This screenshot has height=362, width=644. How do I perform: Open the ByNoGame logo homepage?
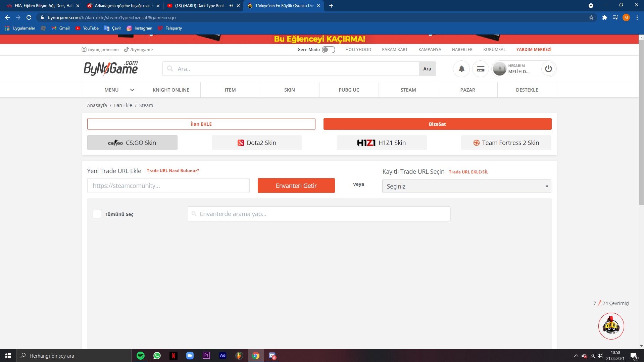(111, 68)
